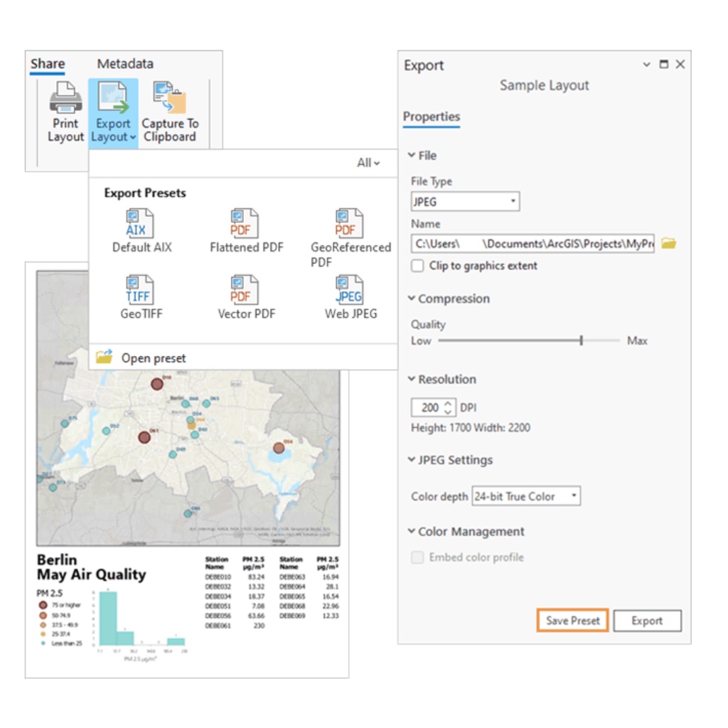The height and width of the screenshot is (728, 728).
Task: Pick the GeoReferenced PDF preset
Action: pyautogui.click(x=349, y=223)
